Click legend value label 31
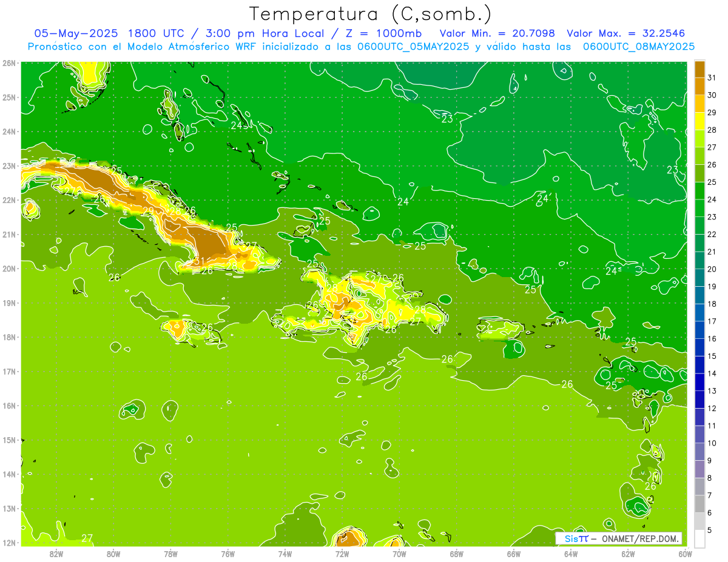728x562 pixels. tap(712, 78)
